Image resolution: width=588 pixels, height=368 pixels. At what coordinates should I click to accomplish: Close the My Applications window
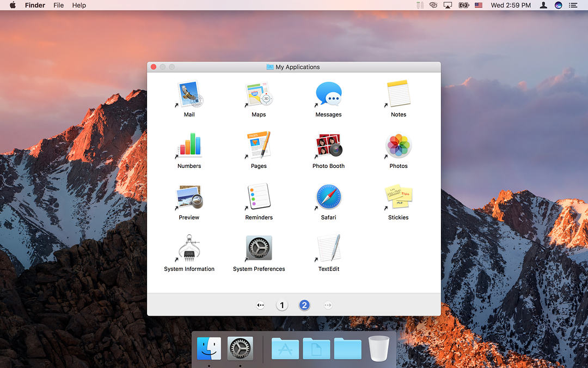coord(154,67)
